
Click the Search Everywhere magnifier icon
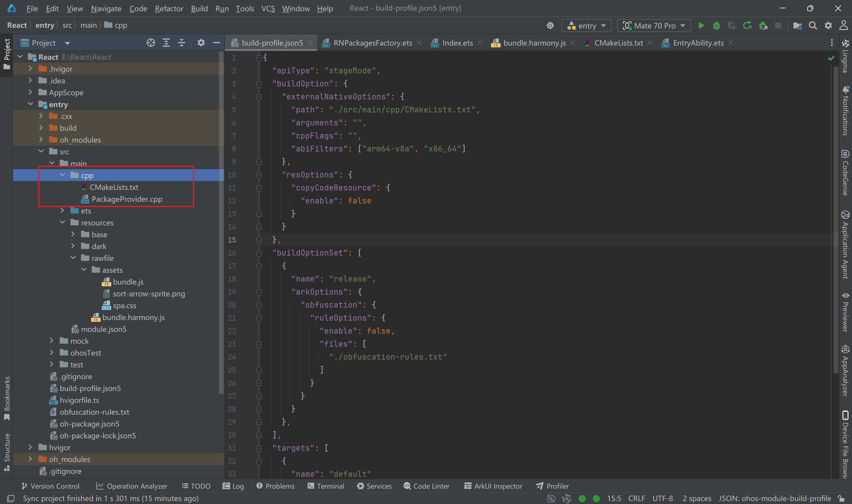click(813, 25)
